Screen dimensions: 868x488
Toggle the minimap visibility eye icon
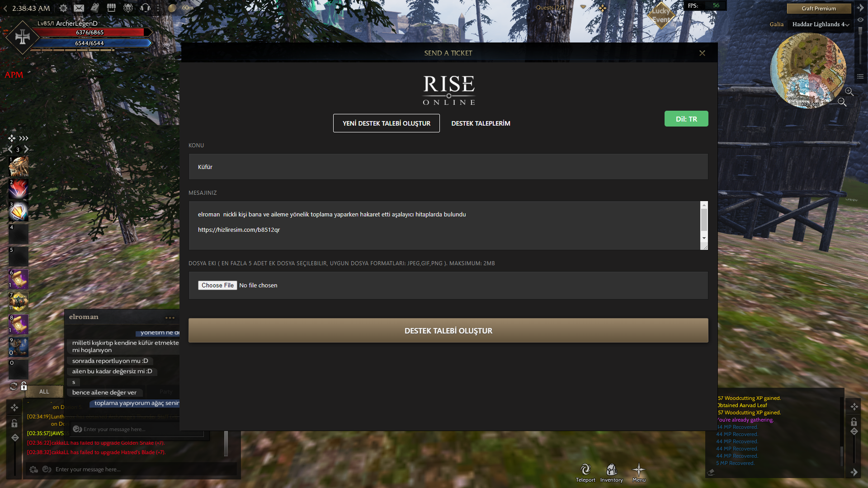(x=860, y=20)
